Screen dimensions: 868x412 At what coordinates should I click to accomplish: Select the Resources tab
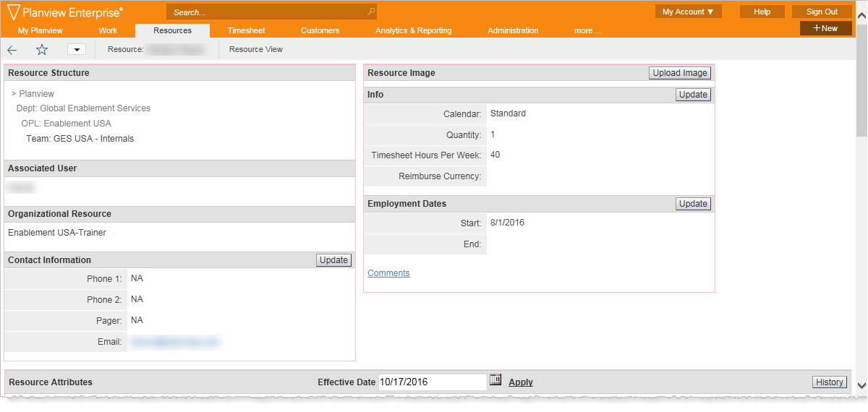[x=172, y=30]
